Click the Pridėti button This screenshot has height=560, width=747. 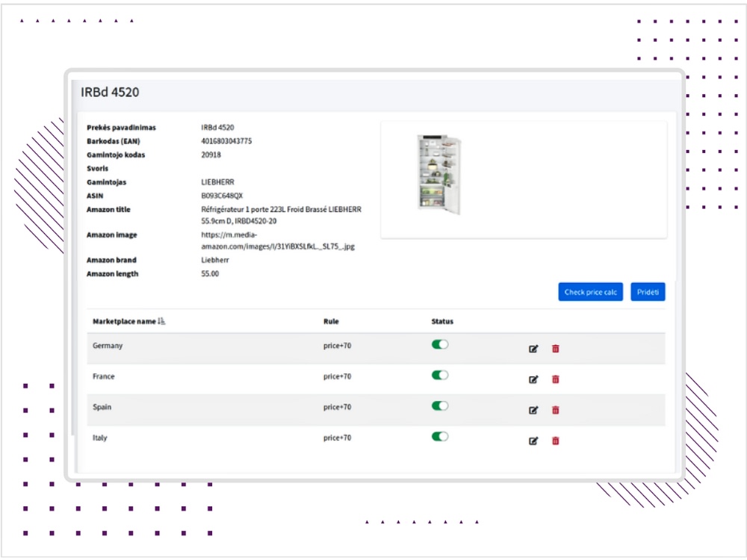pos(648,292)
